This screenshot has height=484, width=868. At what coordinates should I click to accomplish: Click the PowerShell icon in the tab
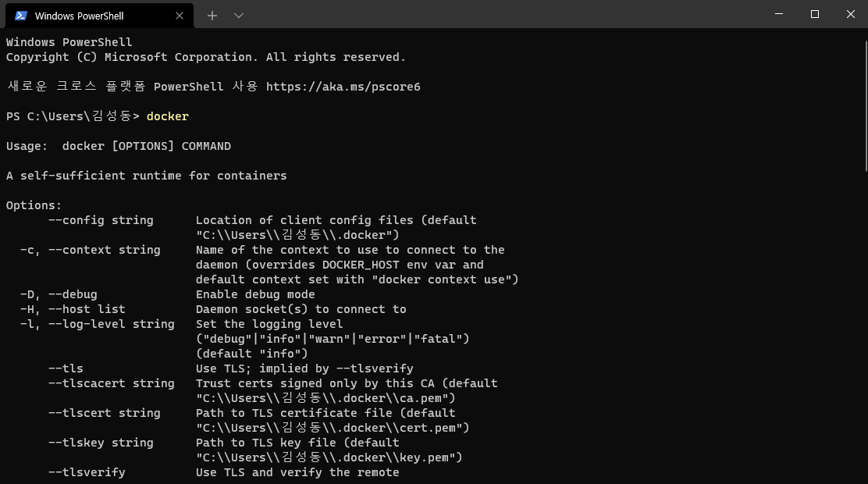(21, 16)
